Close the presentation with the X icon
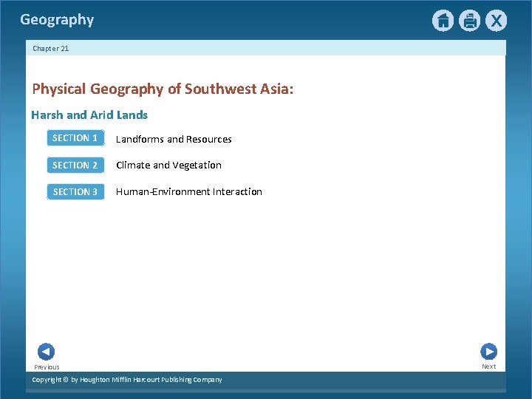Screen dimensions: 532x399 496,21
